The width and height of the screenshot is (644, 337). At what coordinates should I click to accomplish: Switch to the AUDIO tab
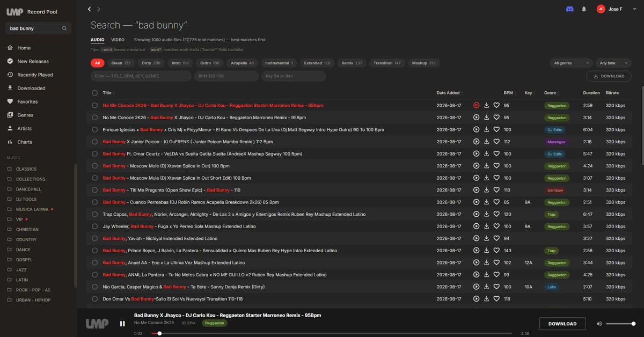(98, 40)
